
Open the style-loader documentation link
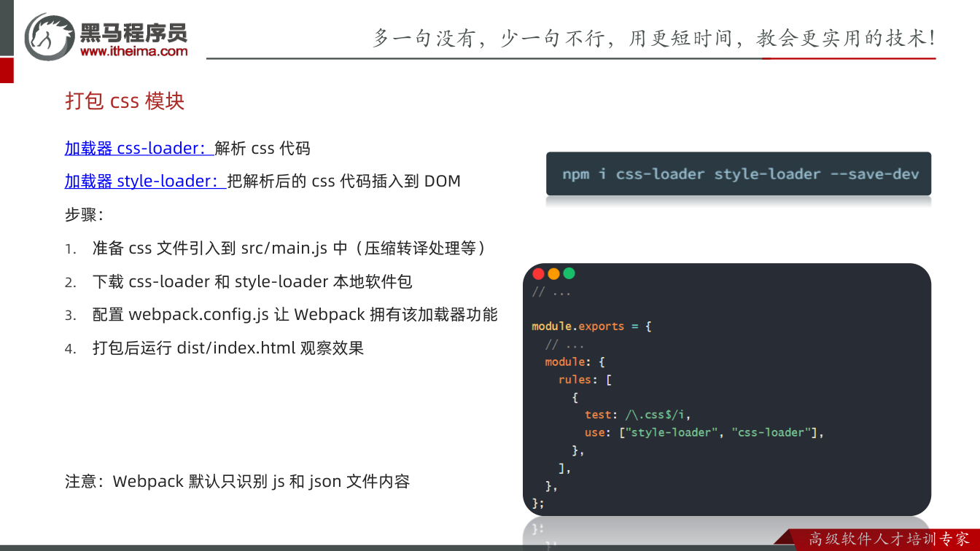146,181
